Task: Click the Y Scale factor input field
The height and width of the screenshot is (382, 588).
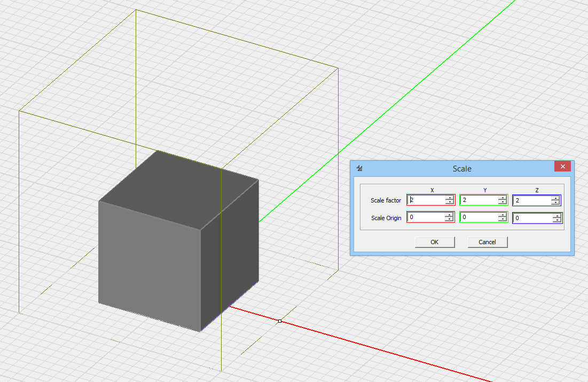Action: click(479, 200)
